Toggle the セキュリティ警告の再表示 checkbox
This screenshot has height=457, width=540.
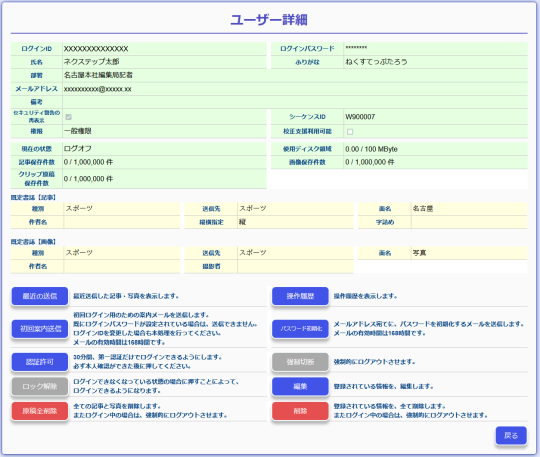[68, 117]
